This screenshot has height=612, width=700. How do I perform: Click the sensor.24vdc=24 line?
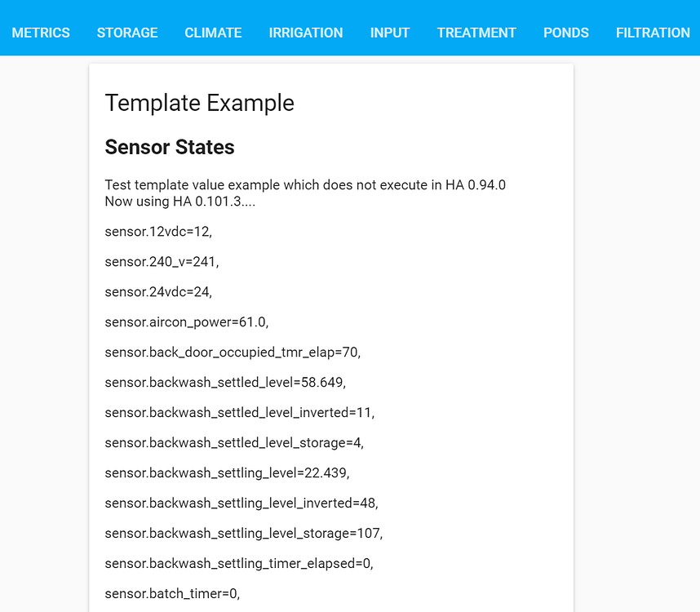(158, 292)
